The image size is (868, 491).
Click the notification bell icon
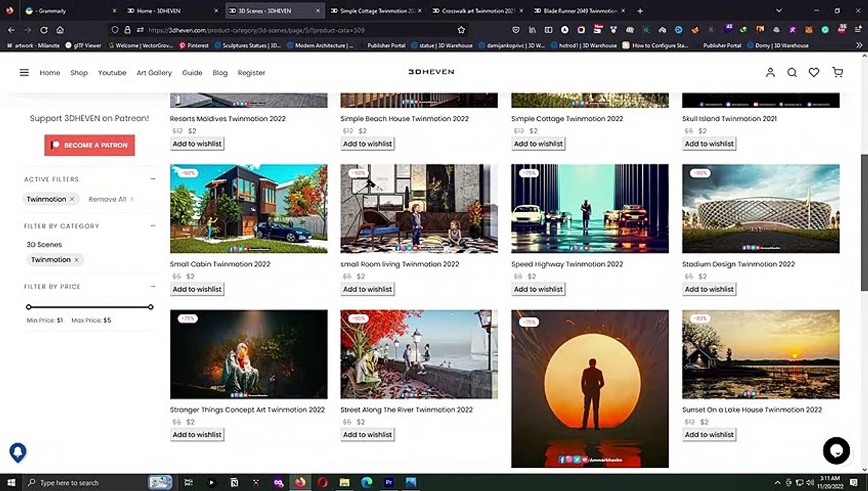[18, 452]
